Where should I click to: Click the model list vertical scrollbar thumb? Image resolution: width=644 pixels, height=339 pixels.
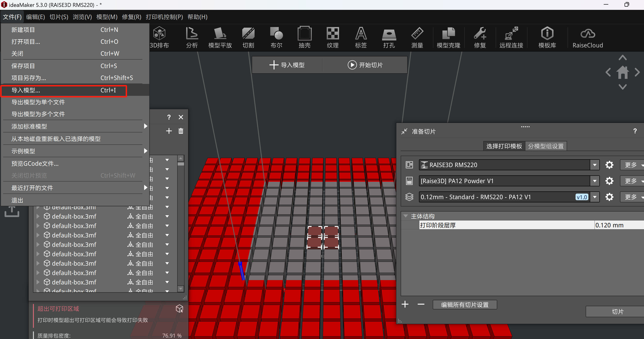click(x=180, y=164)
